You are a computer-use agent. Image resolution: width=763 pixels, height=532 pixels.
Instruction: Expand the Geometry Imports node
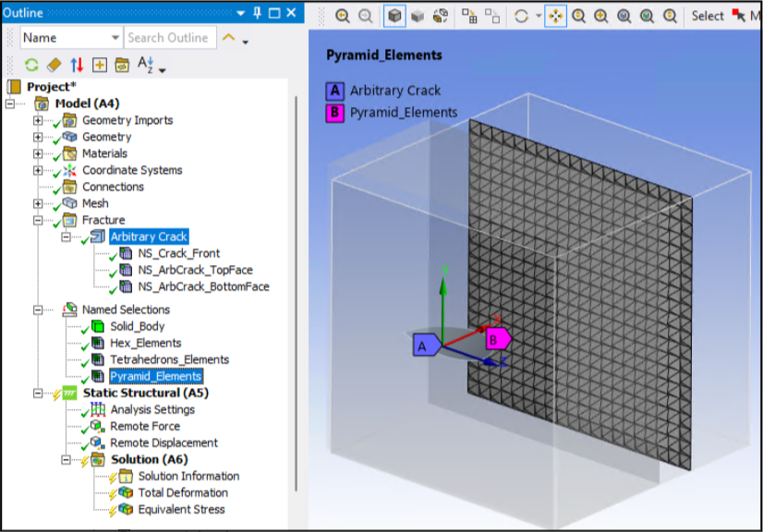click(38, 120)
